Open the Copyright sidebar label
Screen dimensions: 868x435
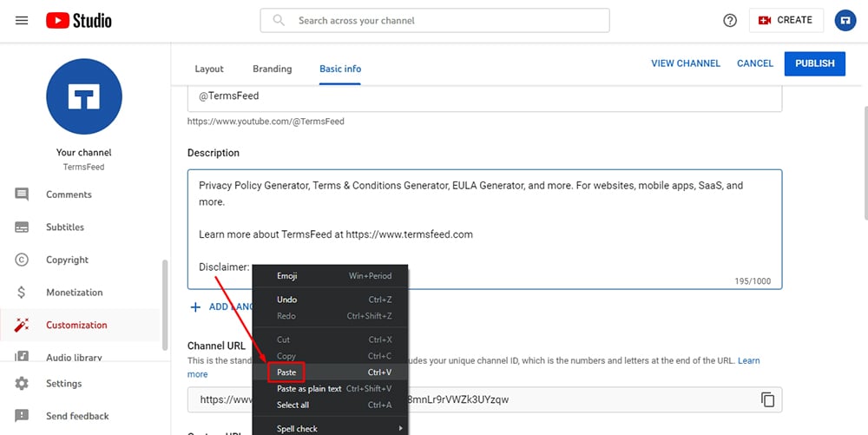coord(67,260)
